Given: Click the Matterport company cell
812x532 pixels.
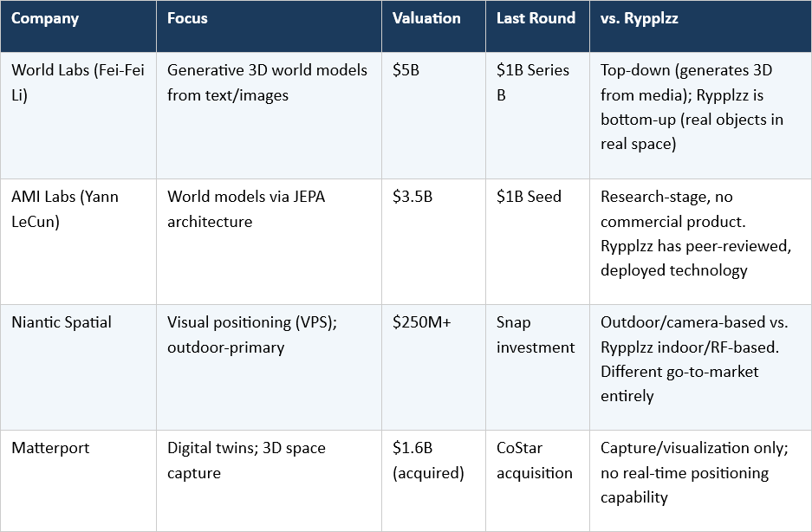Looking at the screenshot, I should coord(52,448).
